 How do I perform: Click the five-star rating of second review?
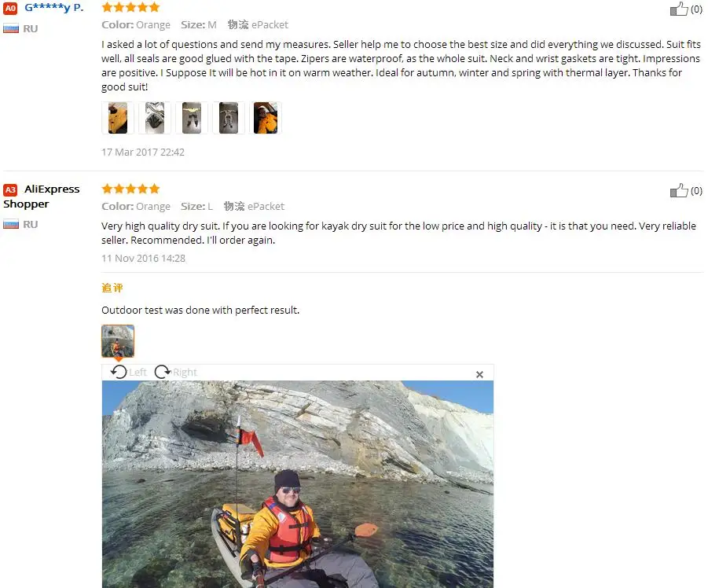130,189
